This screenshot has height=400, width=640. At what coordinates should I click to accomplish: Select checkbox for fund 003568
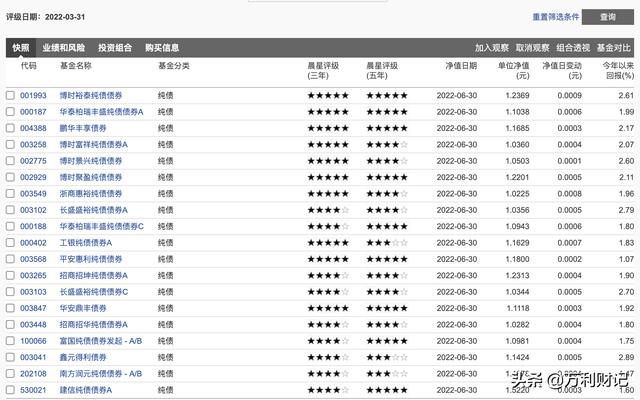(10, 259)
